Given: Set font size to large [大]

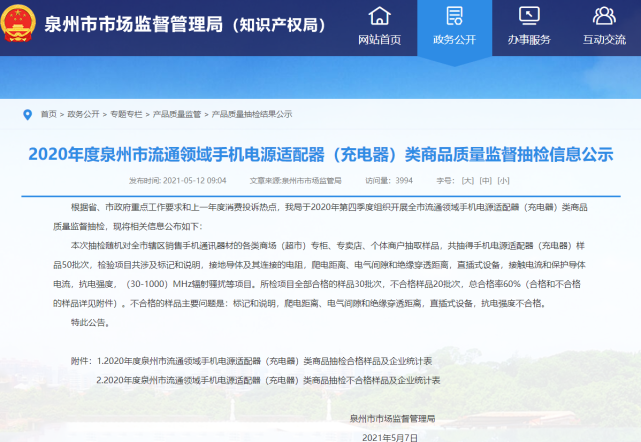Looking at the screenshot, I should 467,181.
